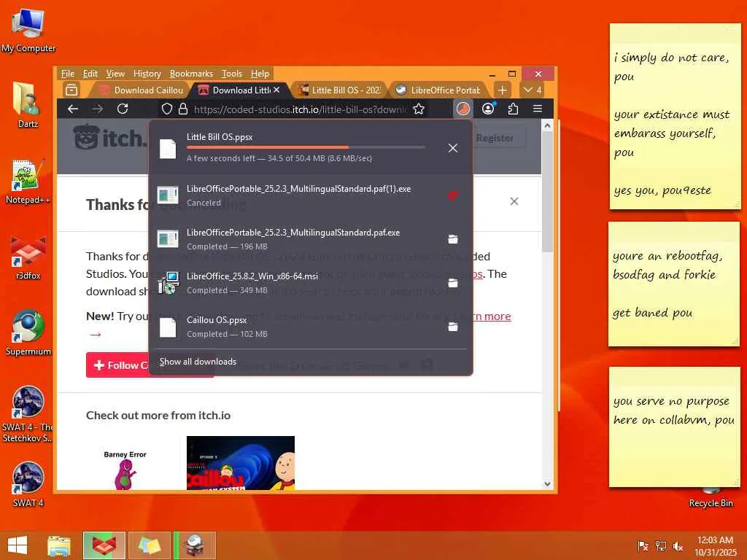Launch Notepad++ desktop shortcut
This screenshot has height=560, width=747.
point(28,181)
